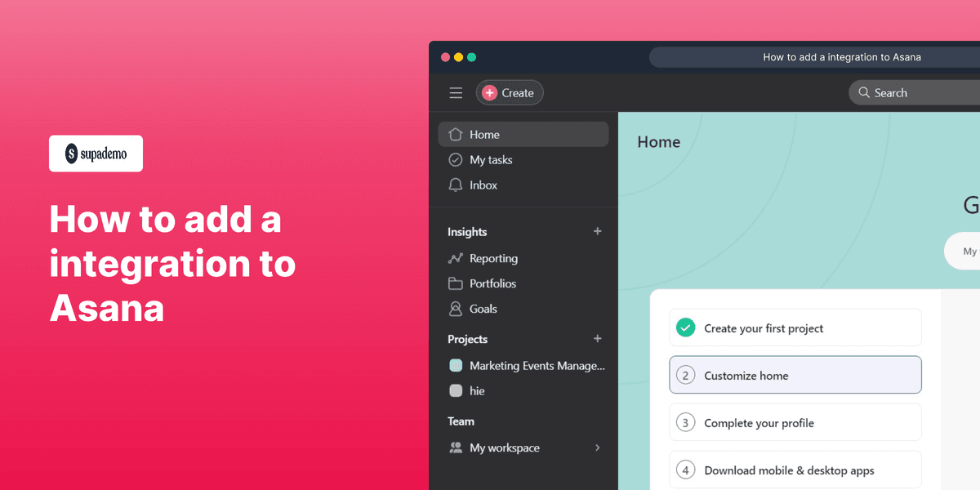980x490 pixels.
Task: Open the hamburger menu to collapse sidebar
Action: 456,92
